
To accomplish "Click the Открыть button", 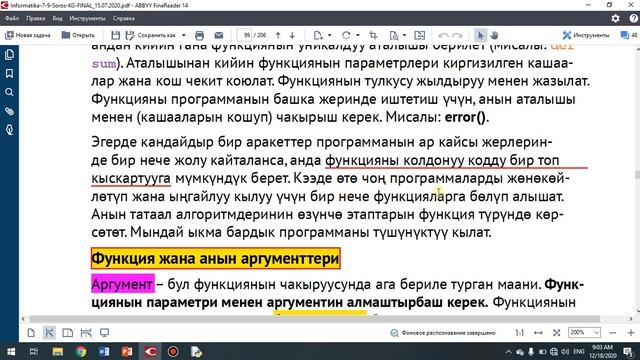I will click(78, 35).
